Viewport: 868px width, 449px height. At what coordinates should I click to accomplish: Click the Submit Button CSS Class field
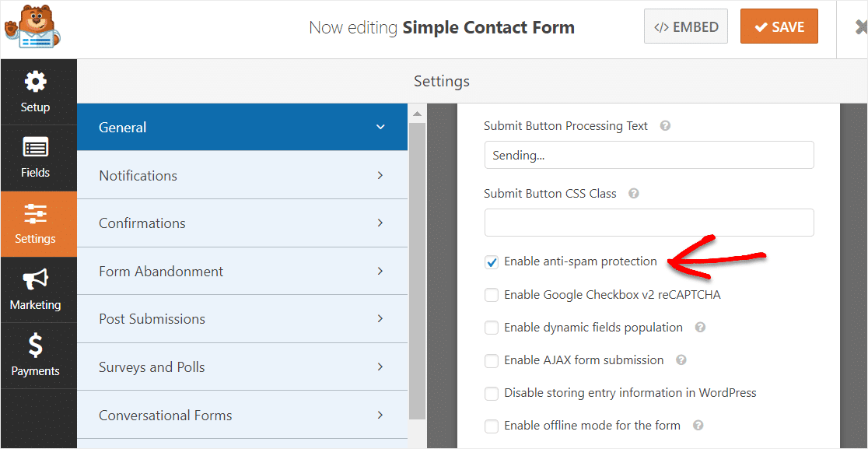(x=649, y=223)
